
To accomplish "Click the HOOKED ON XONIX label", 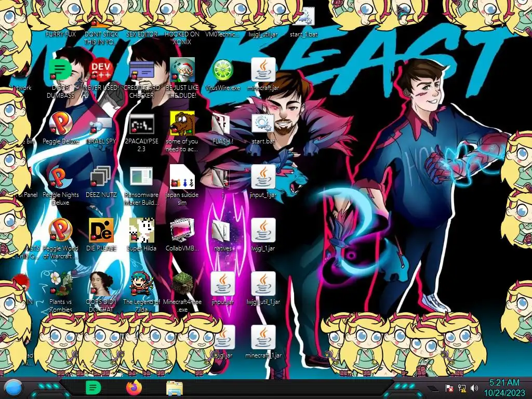I will pyautogui.click(x=182, y=38).
